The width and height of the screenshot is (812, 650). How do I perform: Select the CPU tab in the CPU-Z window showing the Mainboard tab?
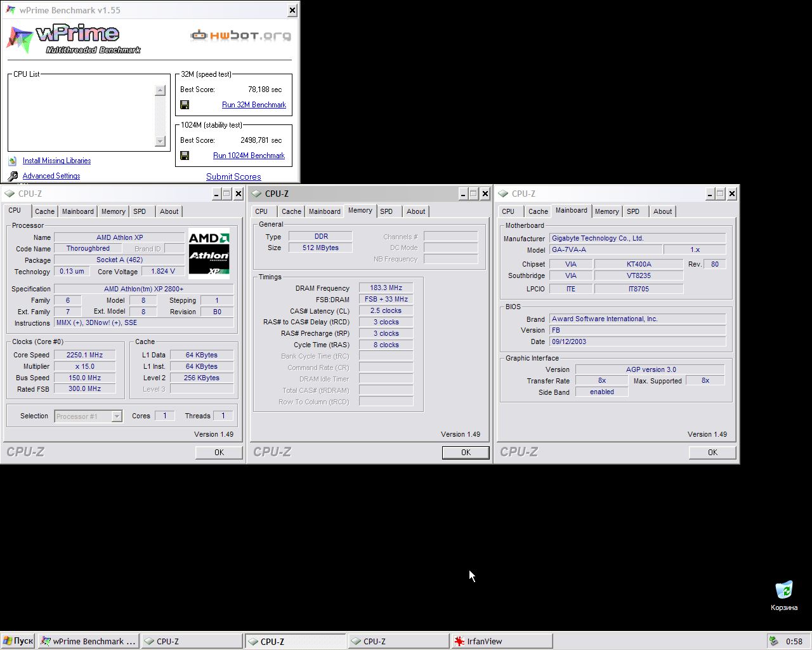point(508,211)
